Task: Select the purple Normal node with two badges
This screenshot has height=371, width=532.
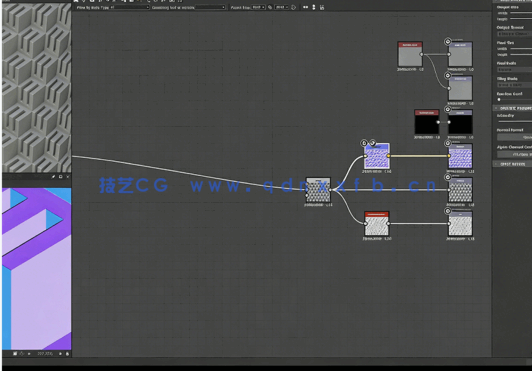Action: pos(377,156)
